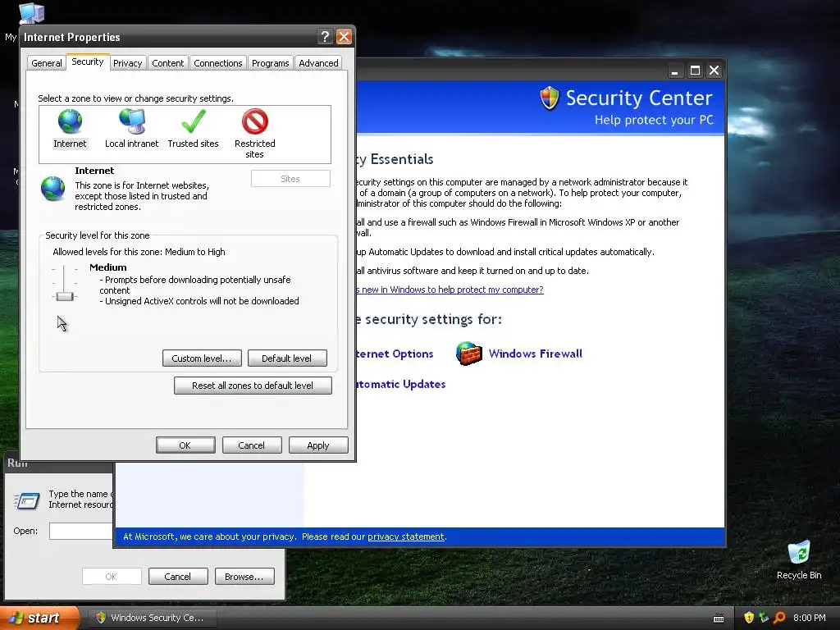
Task: Switch to the Connections tab
Action: 218,62
